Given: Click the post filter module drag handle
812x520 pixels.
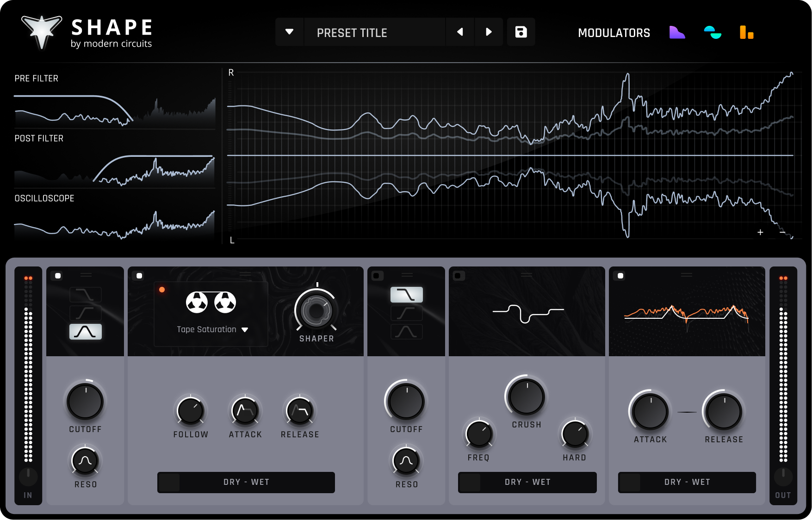Looking at the screenshot, I should (x=407, y=275).
